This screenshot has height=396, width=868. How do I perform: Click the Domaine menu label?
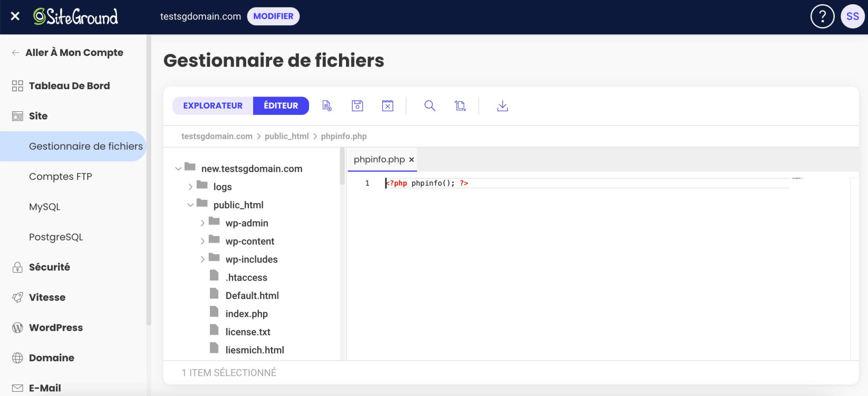(x=52, y=358)
